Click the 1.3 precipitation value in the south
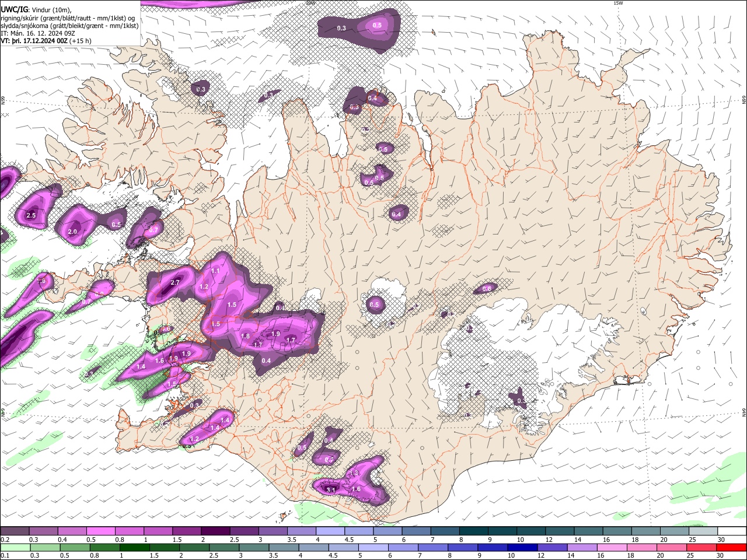 point(354,473)
